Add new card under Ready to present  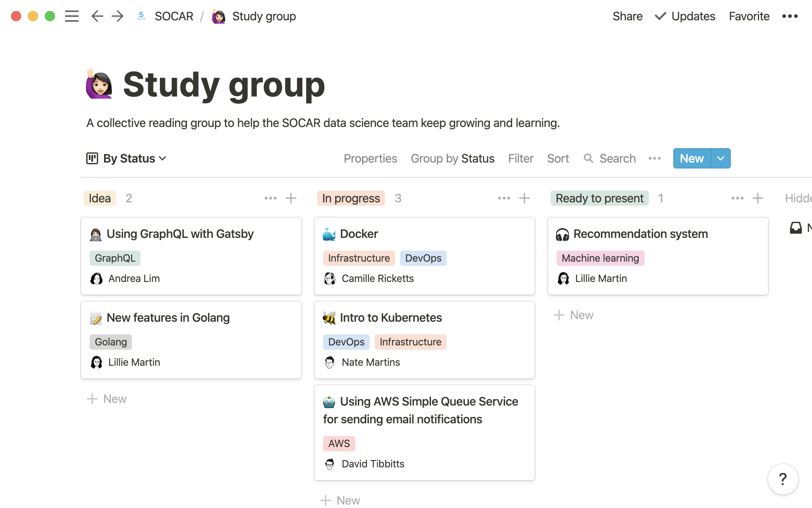click(573, 315)
